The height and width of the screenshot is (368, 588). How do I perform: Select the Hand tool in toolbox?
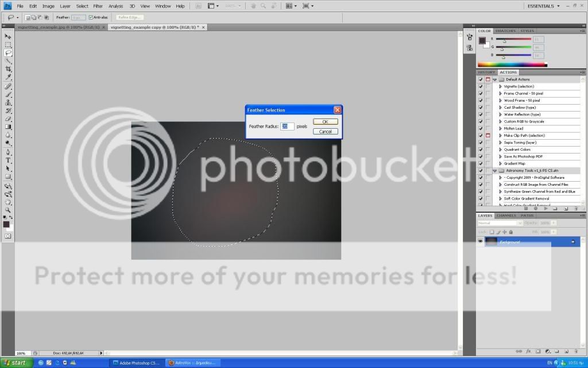8,202
